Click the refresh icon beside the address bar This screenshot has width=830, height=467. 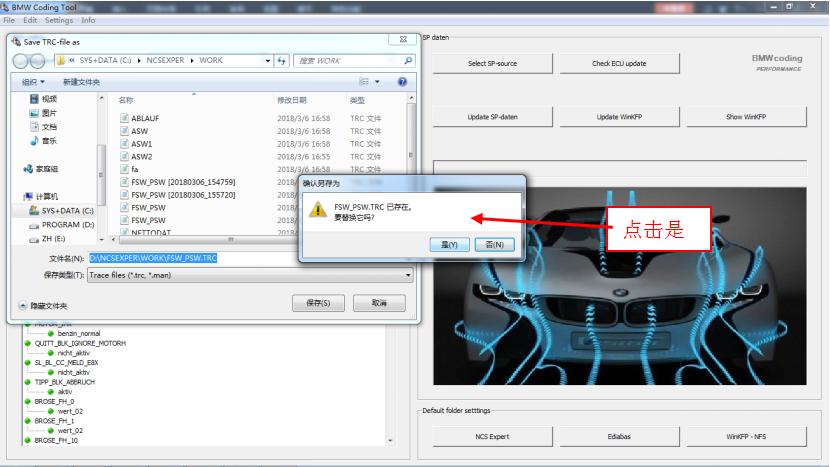click(x=282, y=61)
